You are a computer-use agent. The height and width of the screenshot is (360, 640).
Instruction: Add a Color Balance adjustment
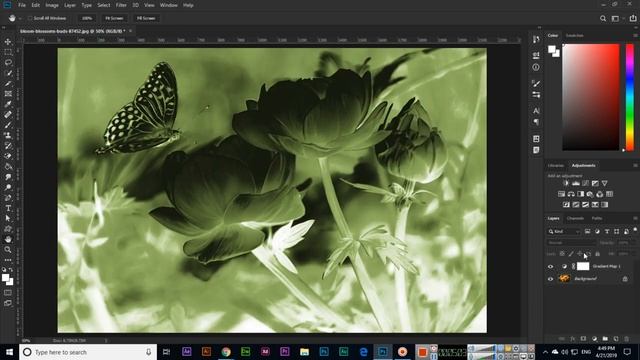pyautogui.click(x=571, y=194)
